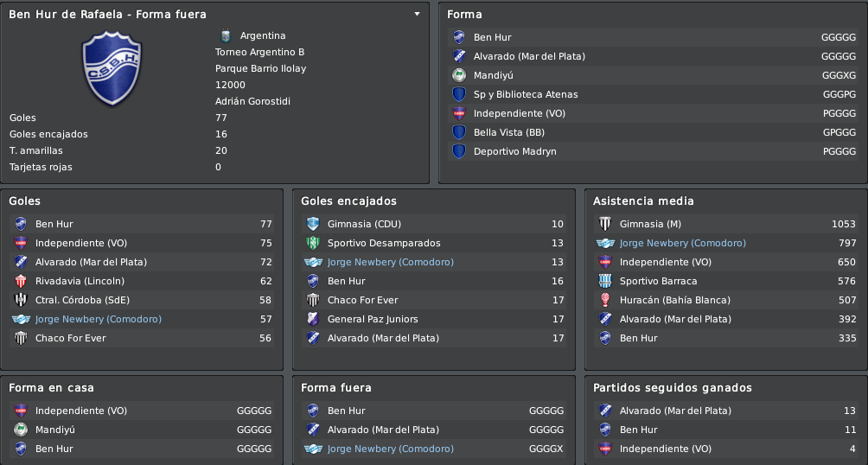Select Chaco For Ever row in Goles
The width and height of the screenshot is (868, 465).
[x=142, y=338]
